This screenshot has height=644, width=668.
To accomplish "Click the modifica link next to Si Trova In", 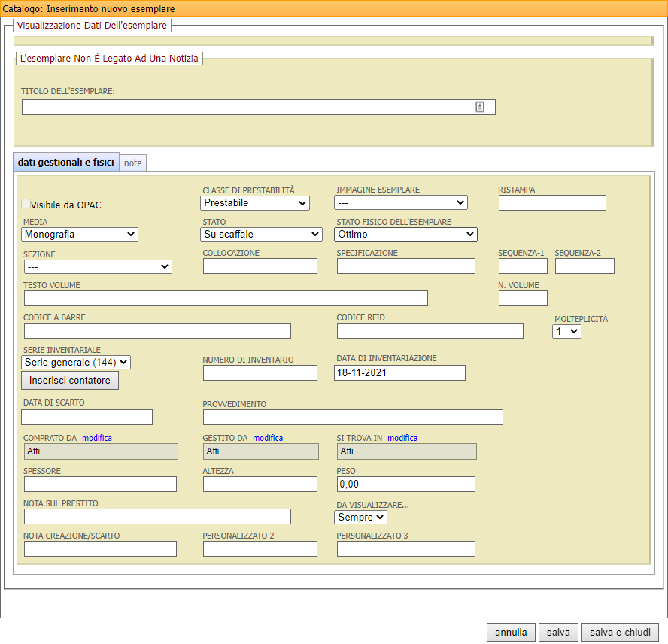I will click(402, 438).
